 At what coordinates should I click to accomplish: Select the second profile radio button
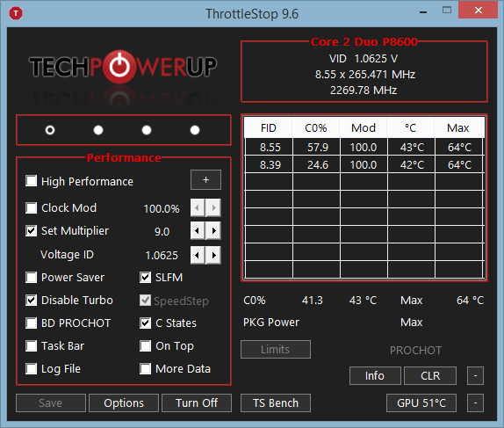[98, 130]
